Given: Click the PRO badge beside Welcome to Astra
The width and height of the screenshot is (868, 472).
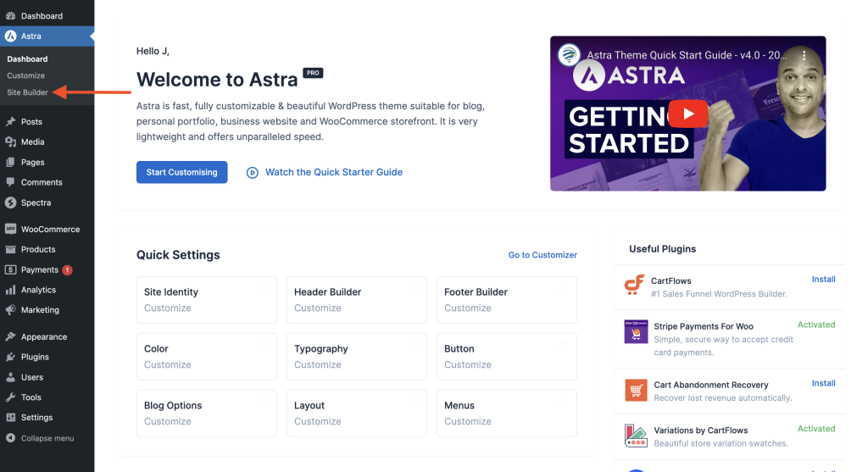Looking at the screenshot, I should pos(313,73).
